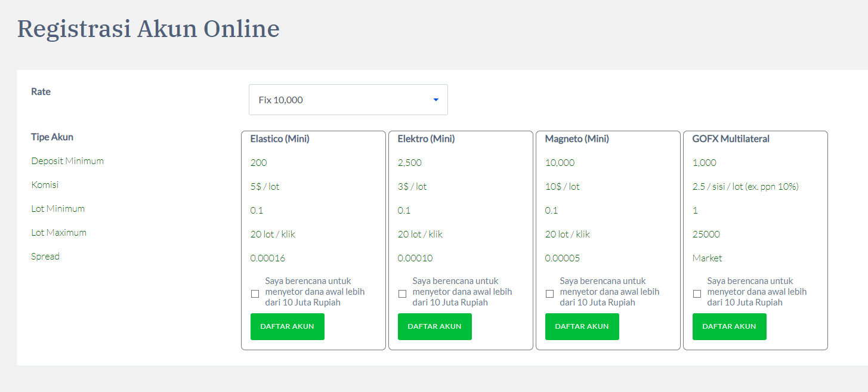
Task: Click DAFTAR AKUN under Elektro (Mini)
Action: (434, 326)
